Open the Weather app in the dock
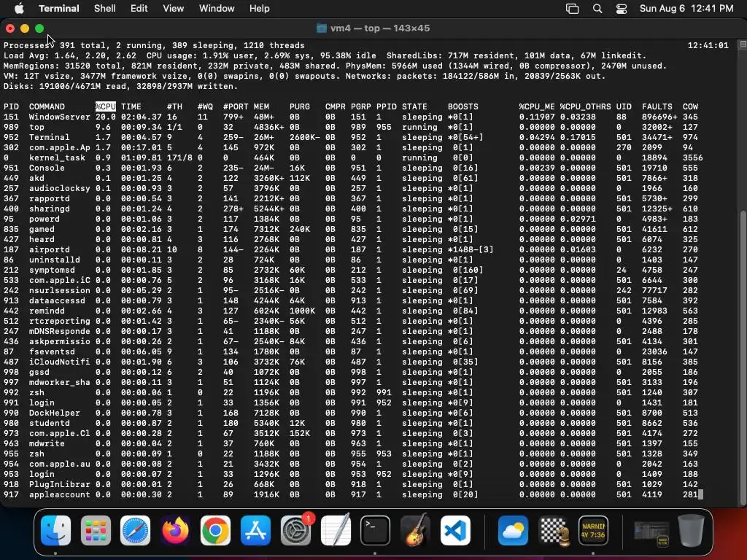 [513, 530]
